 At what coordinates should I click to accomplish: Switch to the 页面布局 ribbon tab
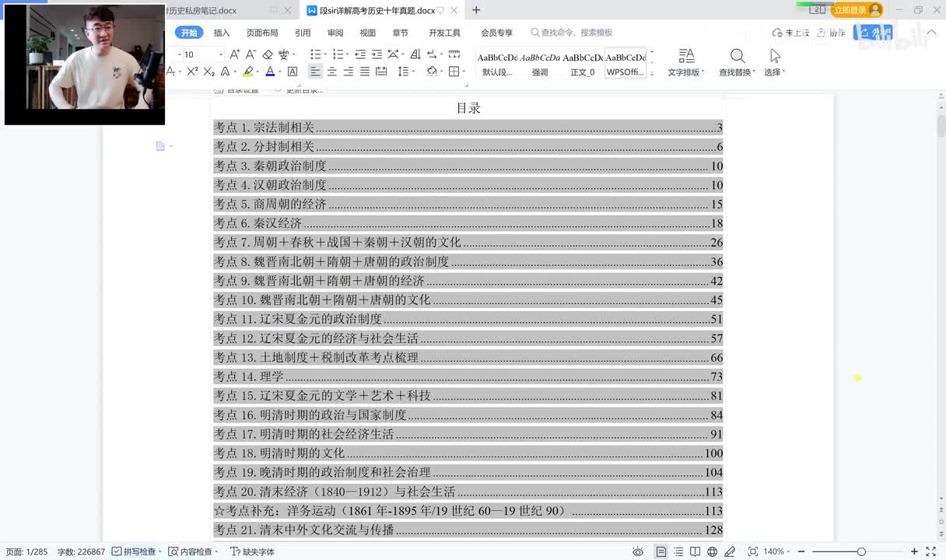pos(262,33)
